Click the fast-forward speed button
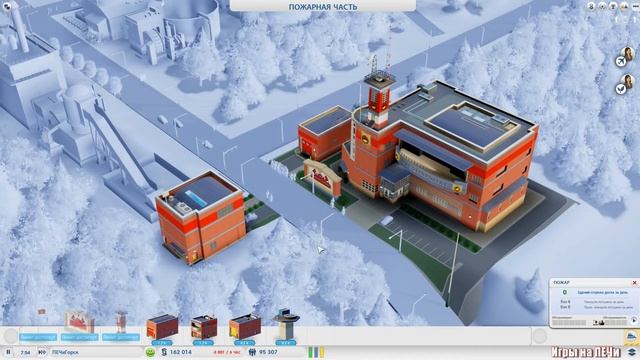 [x=42, y=352]
